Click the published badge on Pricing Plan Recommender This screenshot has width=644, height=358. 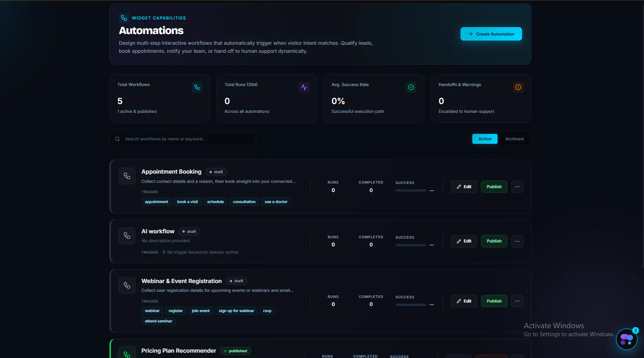coord(236,351)
